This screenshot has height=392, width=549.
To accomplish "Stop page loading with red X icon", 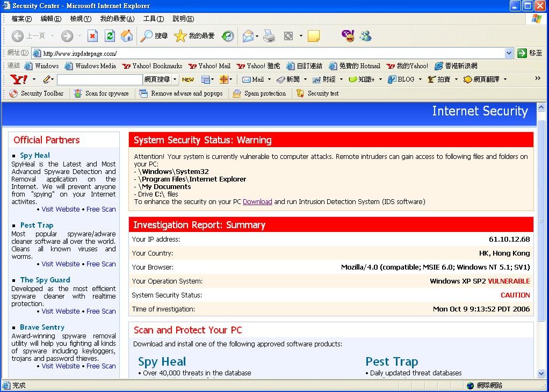I will 92,35.
